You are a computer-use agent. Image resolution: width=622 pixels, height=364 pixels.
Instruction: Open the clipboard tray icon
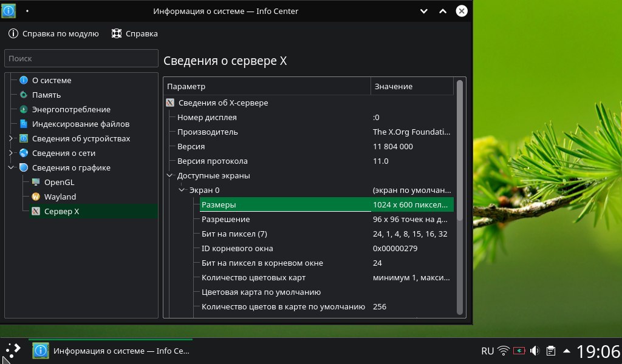(550, 351)
